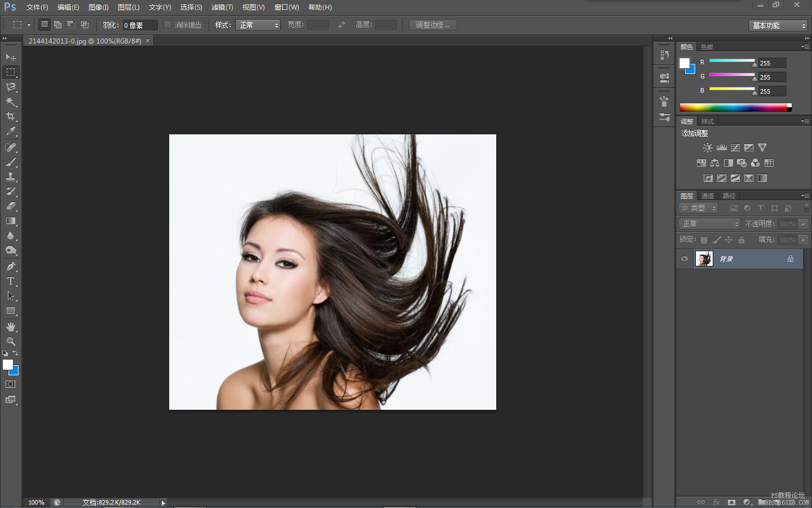Toggle Quick Mask mode

coord(11,384)
